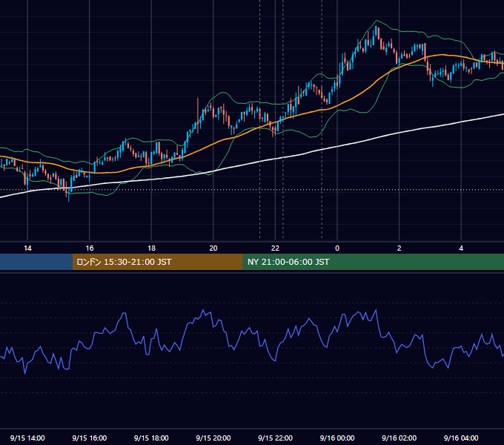Click the 9/16 00:00 date label
This screenshot has width=504, height=445.
coord(337,438)
